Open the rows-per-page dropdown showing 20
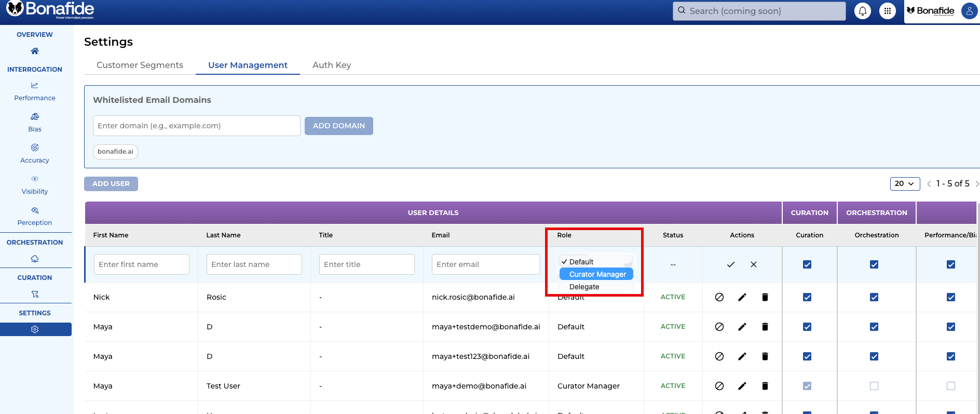 tap(904, 184)
